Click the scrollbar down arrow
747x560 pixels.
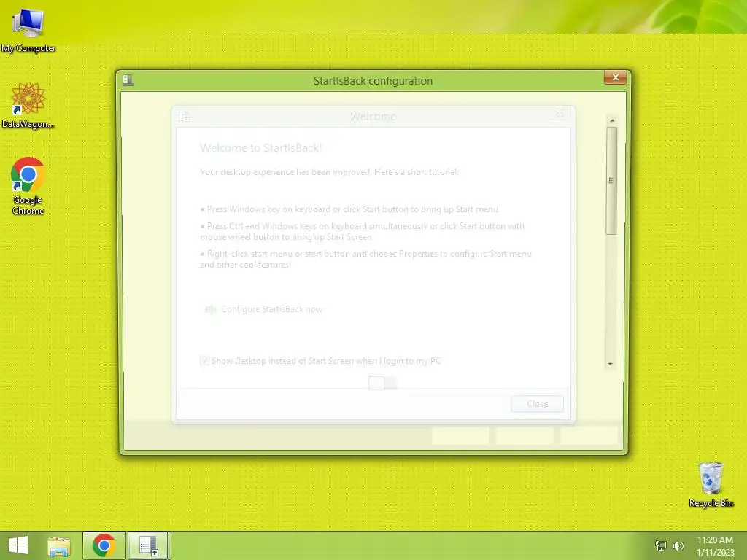tap(611, 364)
